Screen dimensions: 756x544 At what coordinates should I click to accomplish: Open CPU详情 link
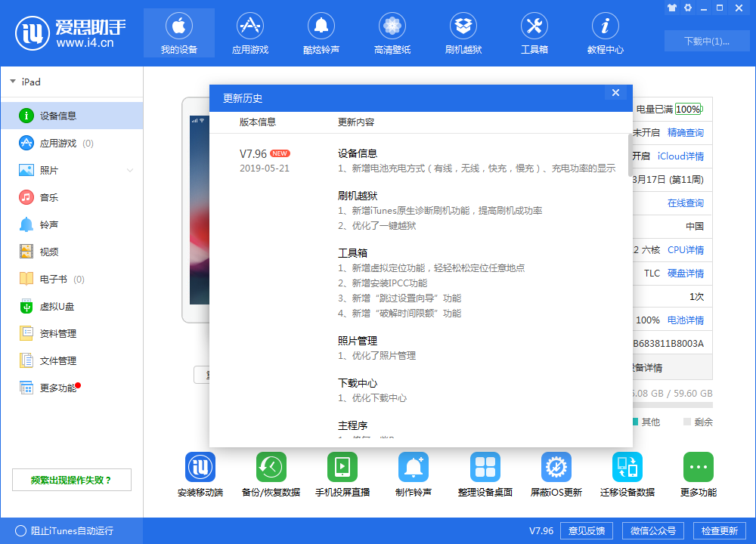click(685, 249)
